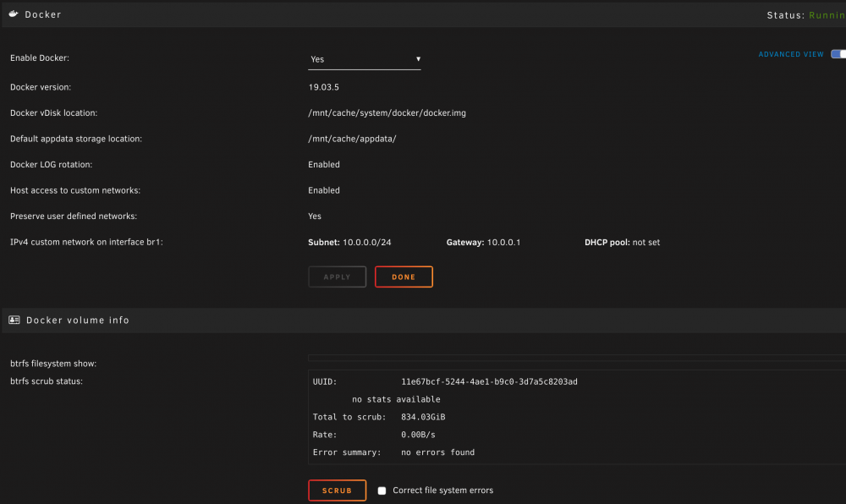Click the 'btrfs scrub status:' label
846x504 pixels.
point(47,381)
